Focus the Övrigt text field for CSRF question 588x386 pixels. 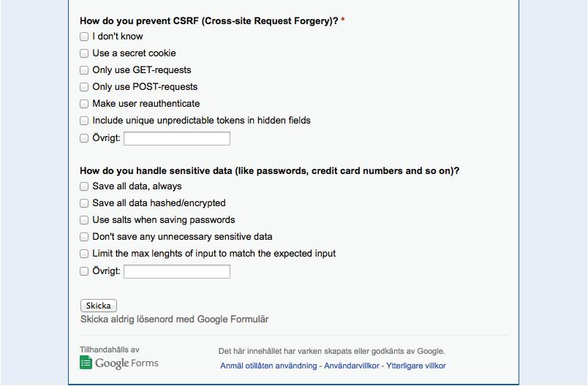(x=177, y=138)
